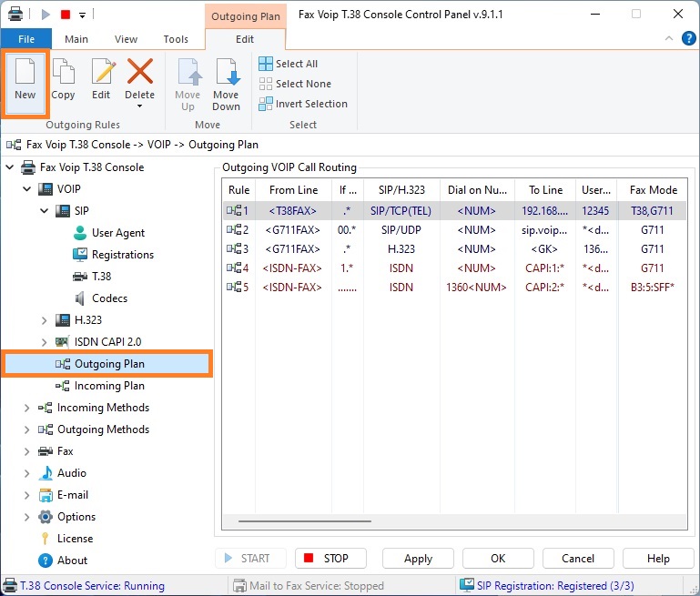Click the Fax machine tree icon
This screenshot has height=596, width=700.
point(46,451)
